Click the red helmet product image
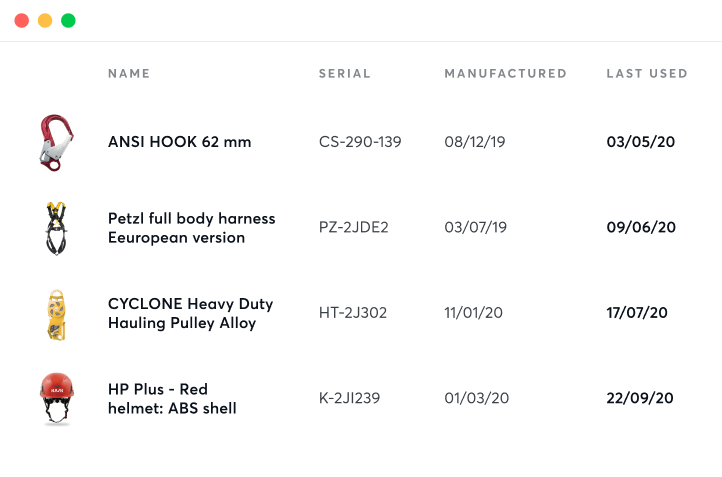 [x=56, y=398]
